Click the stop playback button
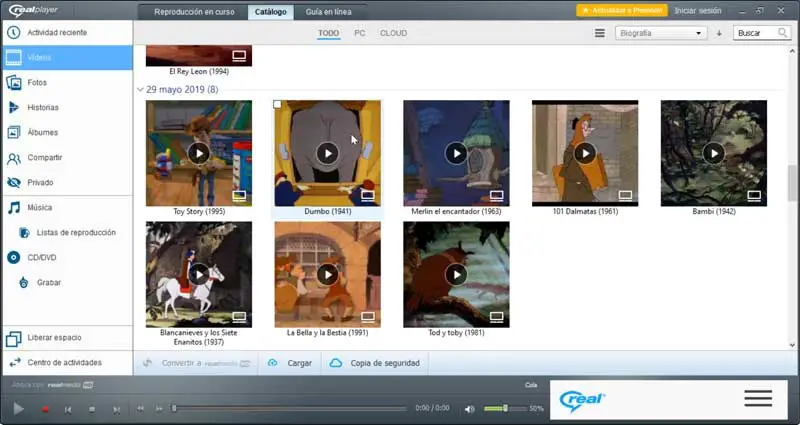800x425 pixels. pyautogui.click(x=92, y=409)
